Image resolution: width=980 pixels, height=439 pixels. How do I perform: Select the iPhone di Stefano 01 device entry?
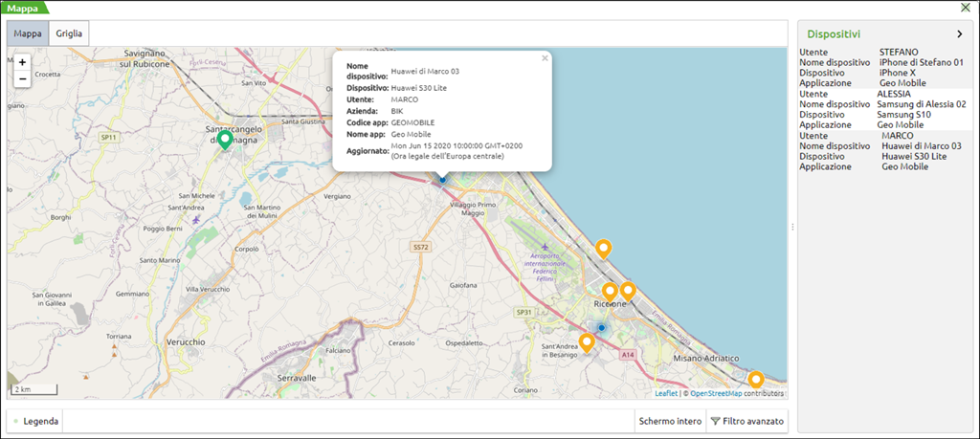click(920, 62)
